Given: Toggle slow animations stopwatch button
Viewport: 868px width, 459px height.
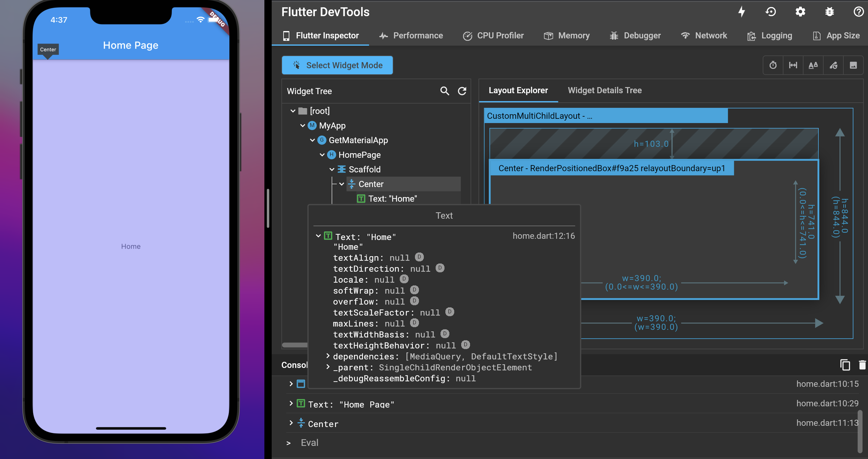Looking at the screenshot, I should [x=773, y=65].
